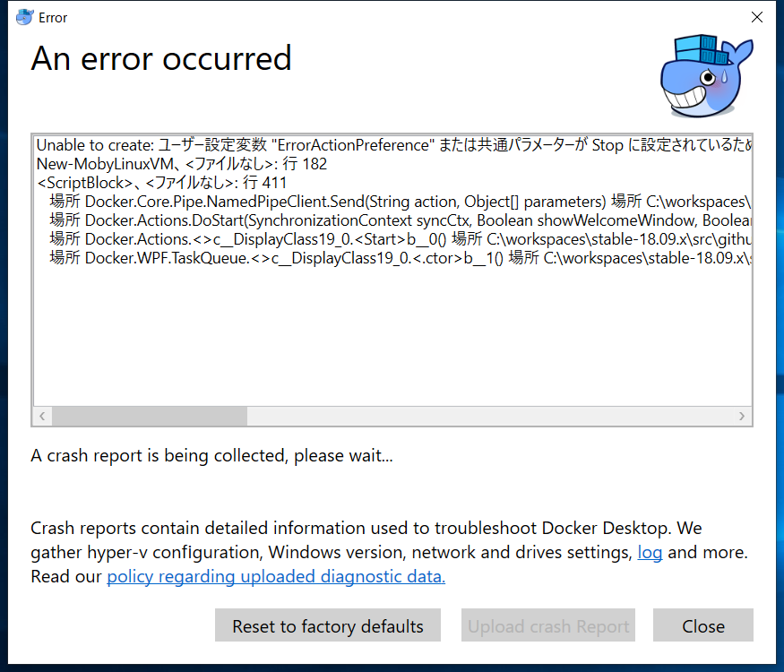Click the small Docker icon in the title bar
This screenshot has width=784, height=672.
[x=25, y=17]
